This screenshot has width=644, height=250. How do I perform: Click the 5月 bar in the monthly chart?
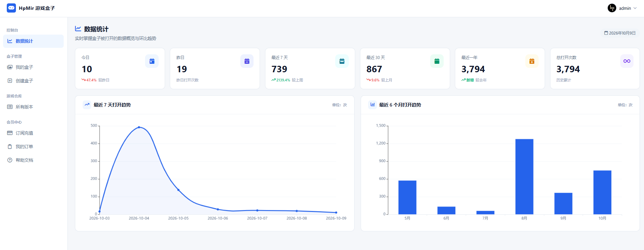pos(407,197)
